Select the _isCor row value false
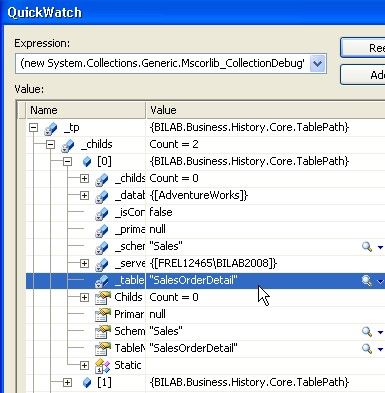This screenshot has width=385, height=393. [x=161, y=212]
